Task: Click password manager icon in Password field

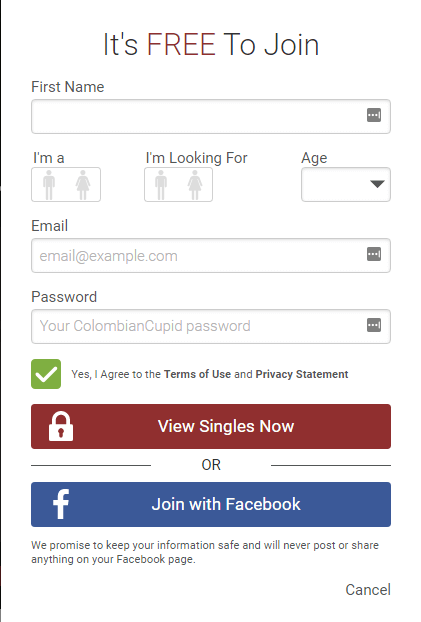Action: coord(374,325)
